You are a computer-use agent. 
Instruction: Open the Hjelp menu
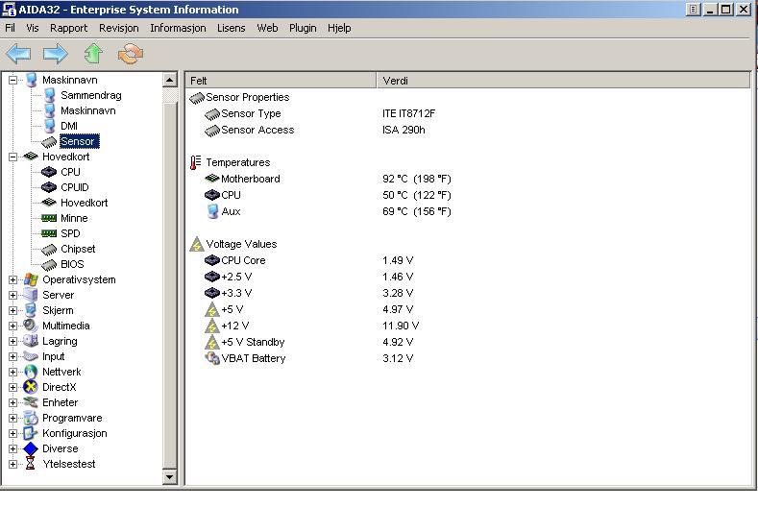(x=339, y=28)
